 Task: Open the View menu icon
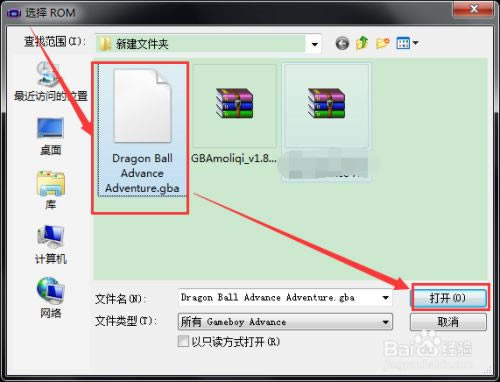(x=407, y=43)
